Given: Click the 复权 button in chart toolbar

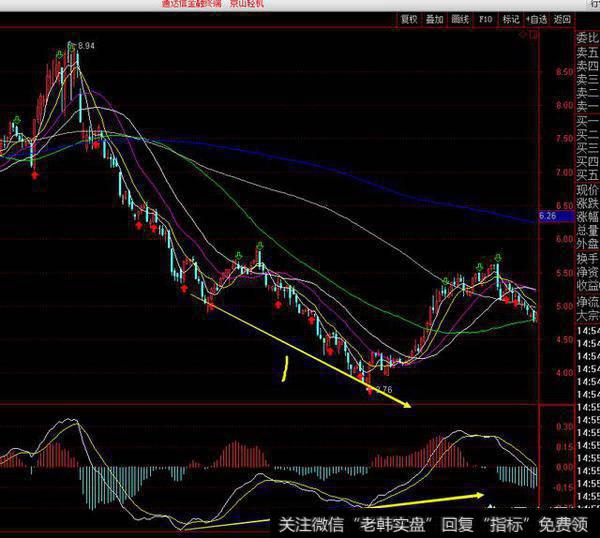Looking at the screenshot, I should [409, 19].
